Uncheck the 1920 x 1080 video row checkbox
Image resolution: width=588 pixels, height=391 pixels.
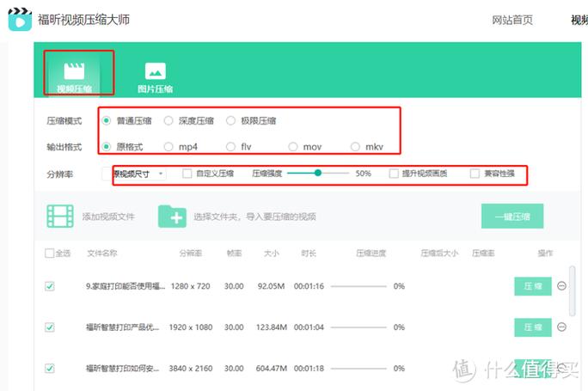(50, 327)
